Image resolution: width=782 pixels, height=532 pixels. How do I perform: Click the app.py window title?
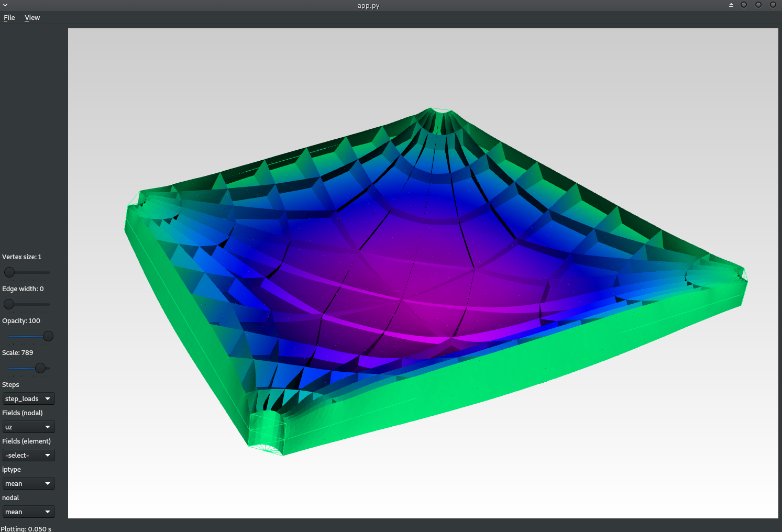coord(368,6)
